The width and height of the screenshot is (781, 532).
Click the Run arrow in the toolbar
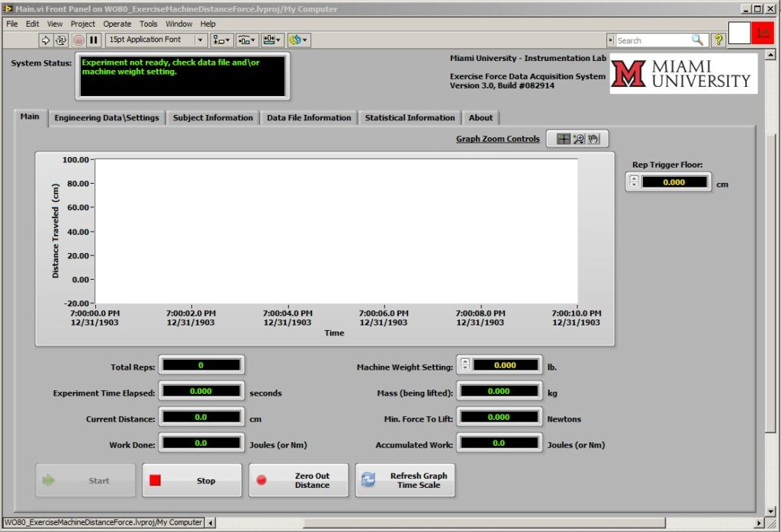tap(45, 40)
